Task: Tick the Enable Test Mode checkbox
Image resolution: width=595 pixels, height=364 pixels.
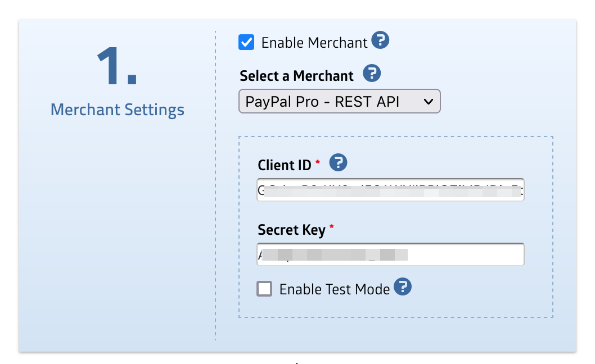Action: pos(264,289)
